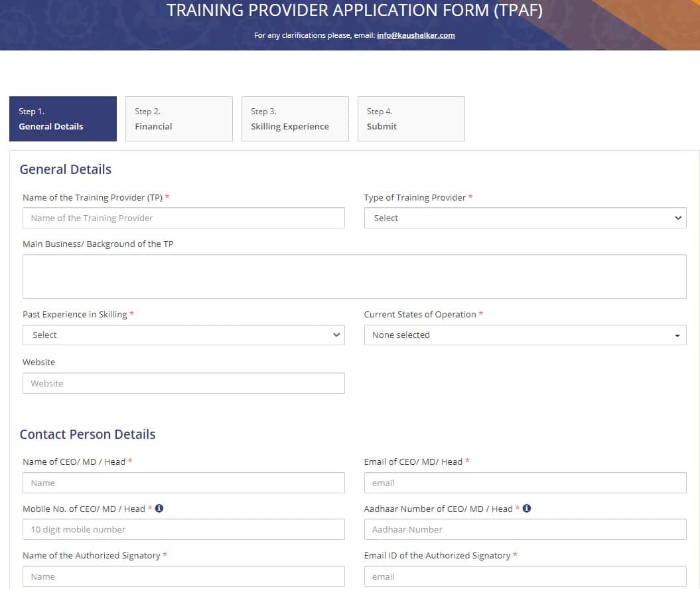Screen dimensions: 700x589
Task: Click the Email ID of the Authorized Signatory field
Action: point(525,576)
